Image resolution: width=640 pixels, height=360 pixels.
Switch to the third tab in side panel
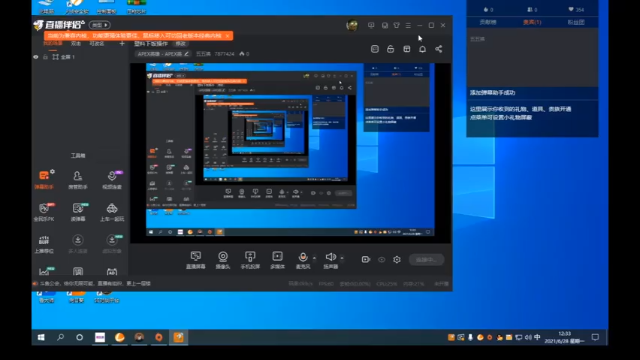pos(576,22)
